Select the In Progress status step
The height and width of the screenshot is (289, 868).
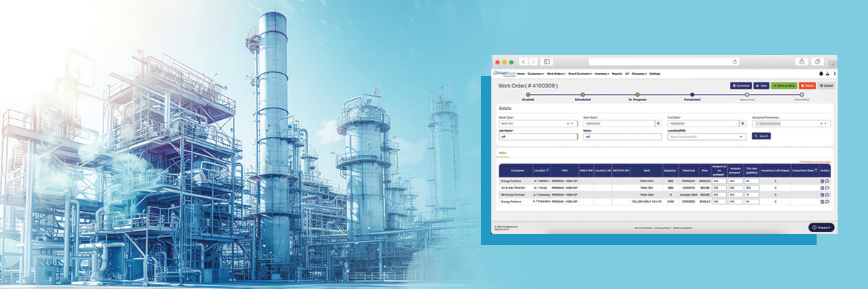coord(637,95)
